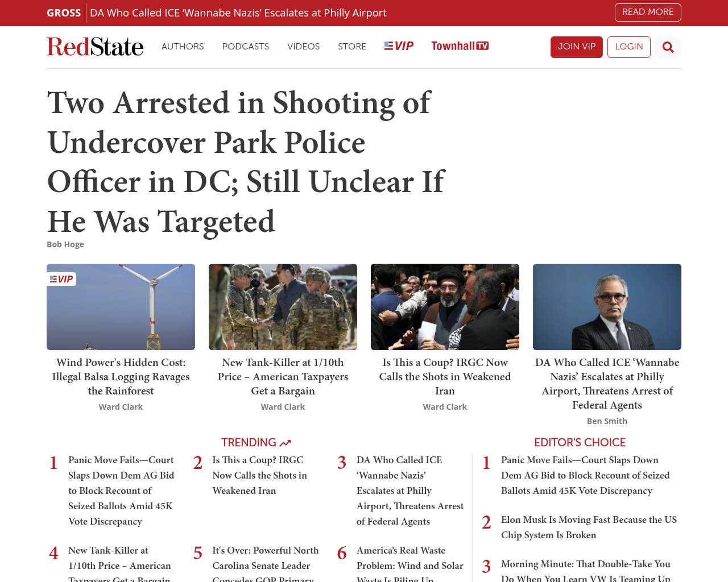This screenshot has width=728, height=582.
Task: Click the trending arrow icon
Action: tap(285, 443)
